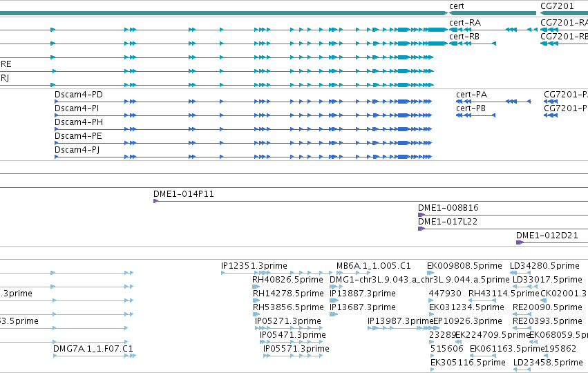Select the IP05571.3prime EST label
This screenshot has height=373, width=588.
click(x=296, y=349)
